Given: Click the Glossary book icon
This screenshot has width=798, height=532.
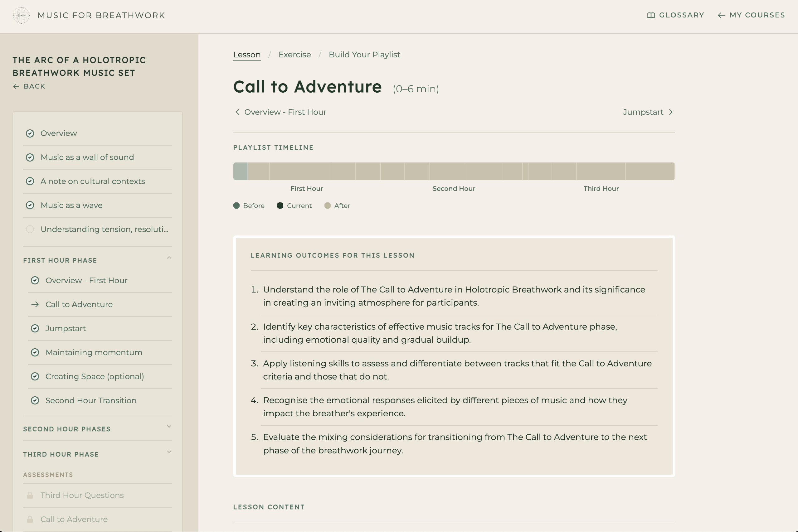Looking at the screenshot, I should pos(651,15).
